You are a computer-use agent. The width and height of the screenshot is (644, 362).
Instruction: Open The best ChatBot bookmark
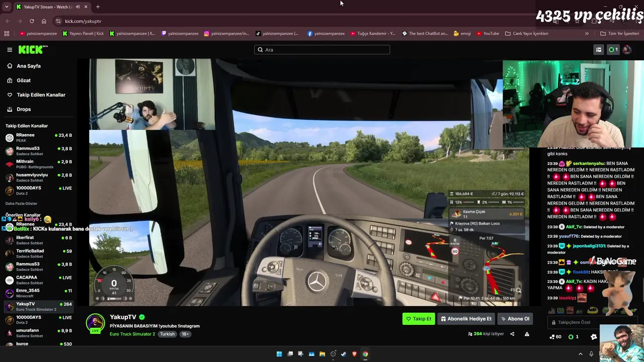(x=425, y=34)
